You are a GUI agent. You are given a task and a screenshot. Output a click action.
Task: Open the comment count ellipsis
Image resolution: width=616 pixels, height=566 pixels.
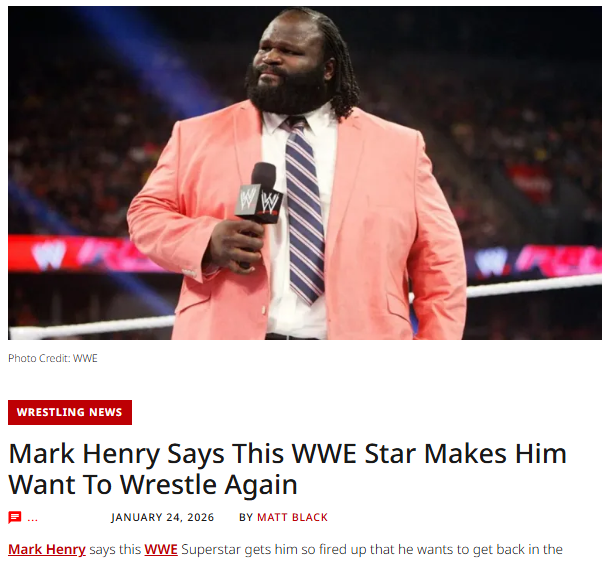coord(33,518)
